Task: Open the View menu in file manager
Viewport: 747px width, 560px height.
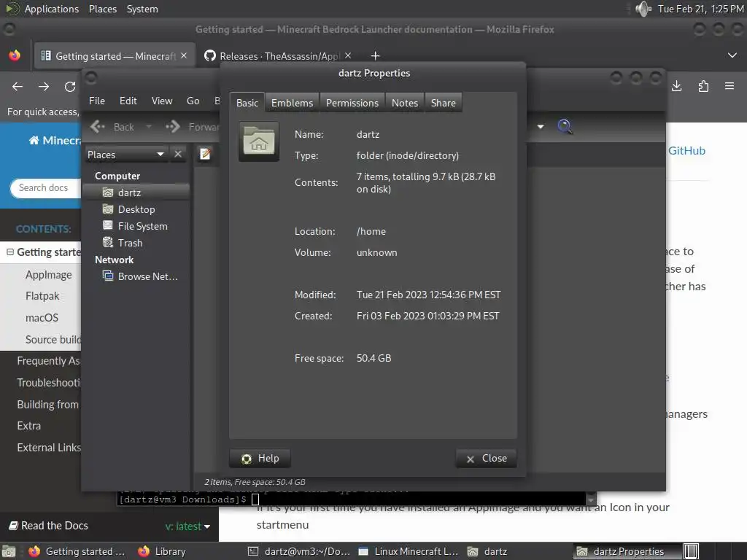Action: click(x=162, y=101)
